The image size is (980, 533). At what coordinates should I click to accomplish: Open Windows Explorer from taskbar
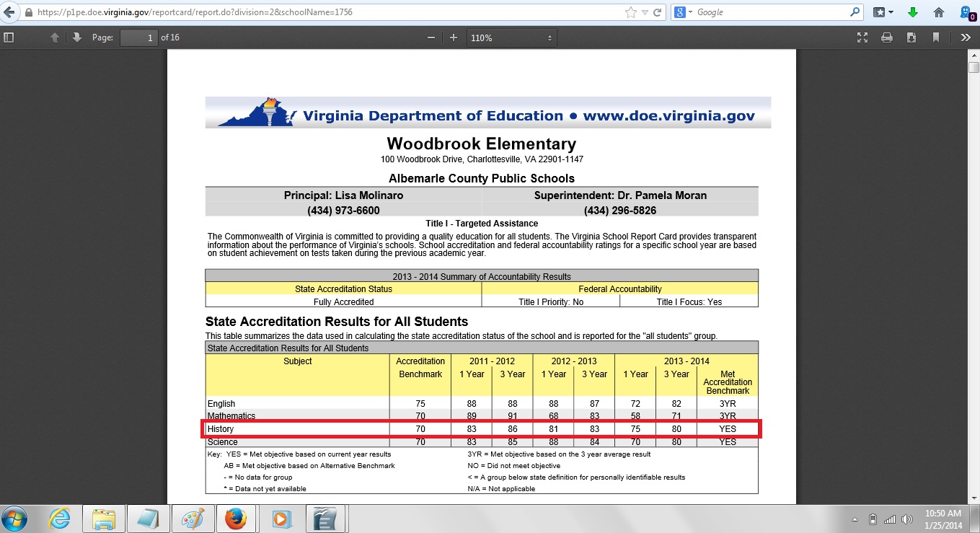click(x=104, y=518)
